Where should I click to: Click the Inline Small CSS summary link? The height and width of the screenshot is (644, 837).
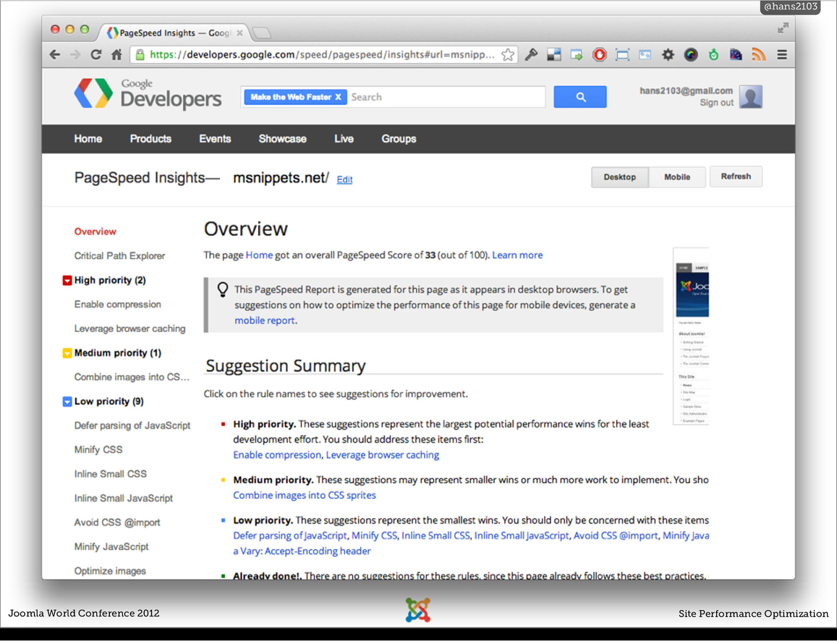pyautogui.click(x=436, y=535)
